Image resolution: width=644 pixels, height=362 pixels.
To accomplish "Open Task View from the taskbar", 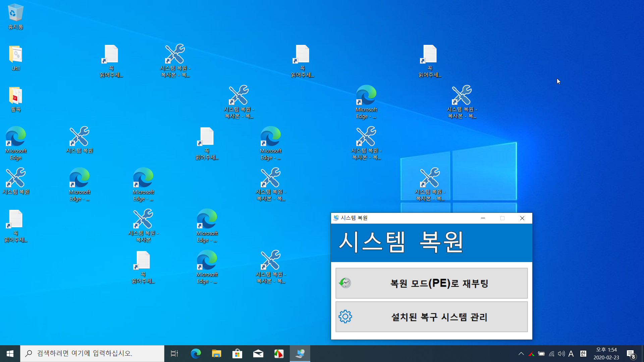I will point(174,354).
